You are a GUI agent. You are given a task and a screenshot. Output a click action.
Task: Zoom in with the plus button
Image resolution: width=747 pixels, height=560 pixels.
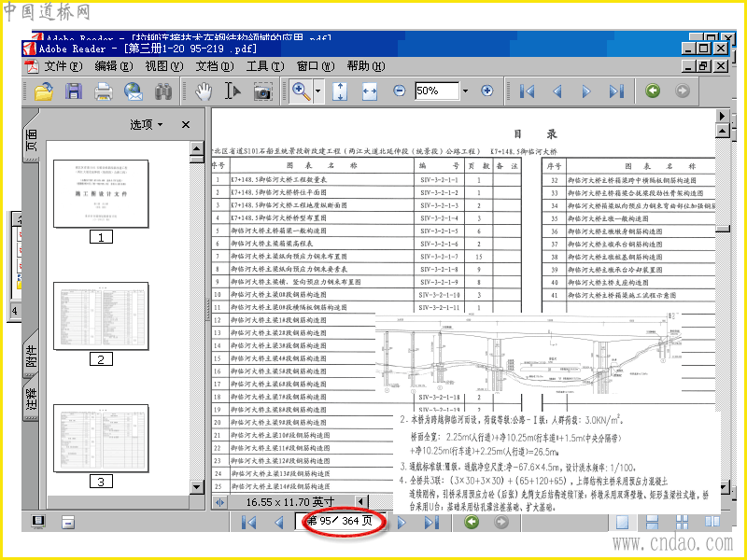(x=486, y=91)
